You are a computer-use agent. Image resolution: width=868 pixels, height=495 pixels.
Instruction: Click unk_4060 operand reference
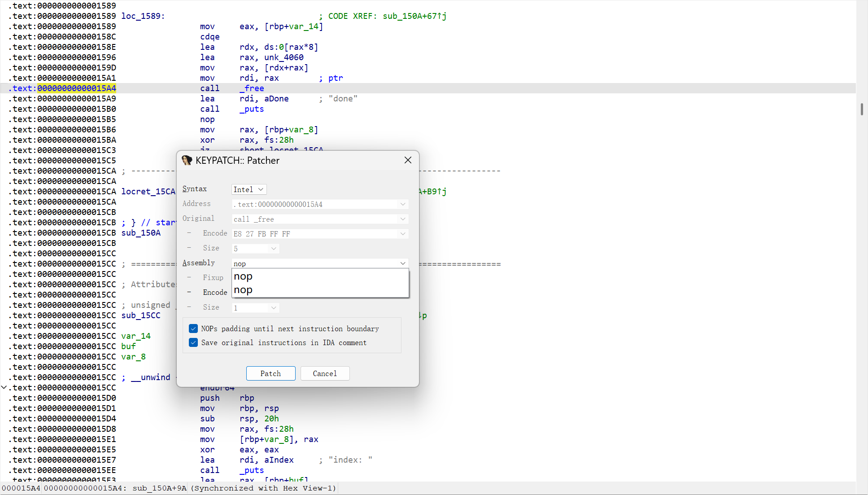pyautogui.click(x=284, y=57)
